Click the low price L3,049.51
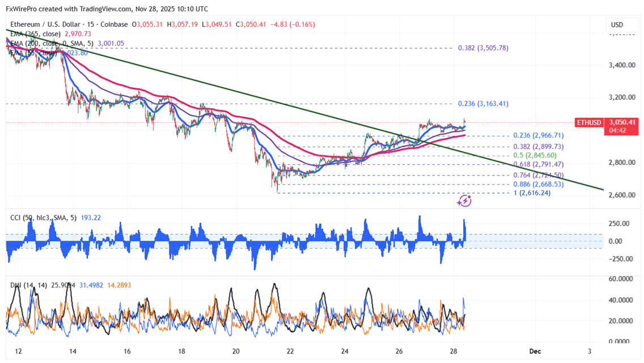Image resolution: width=644 pixels, height=363 pixels. tap(217, 24)
